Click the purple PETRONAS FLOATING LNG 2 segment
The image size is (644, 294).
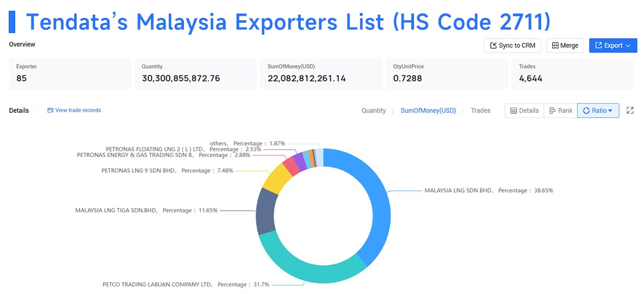tap(300, 161)
